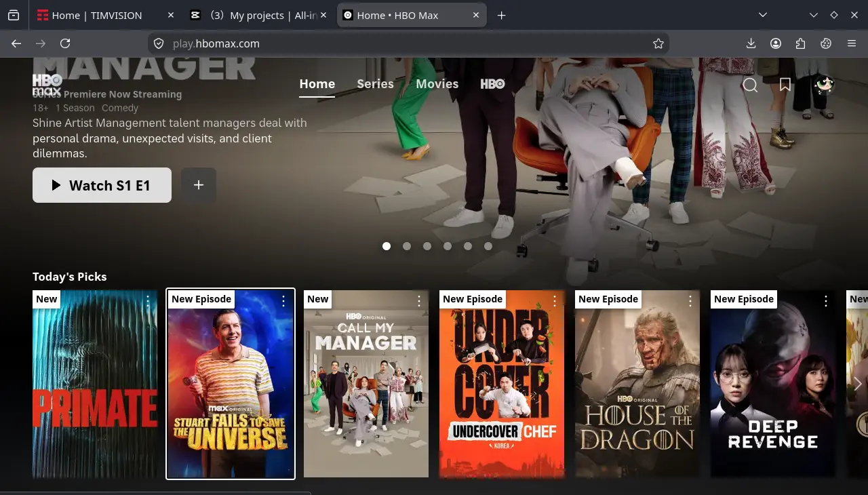Close the My projects tab
The width and height of the screenshot is (868, 495).
coord(323,15)
